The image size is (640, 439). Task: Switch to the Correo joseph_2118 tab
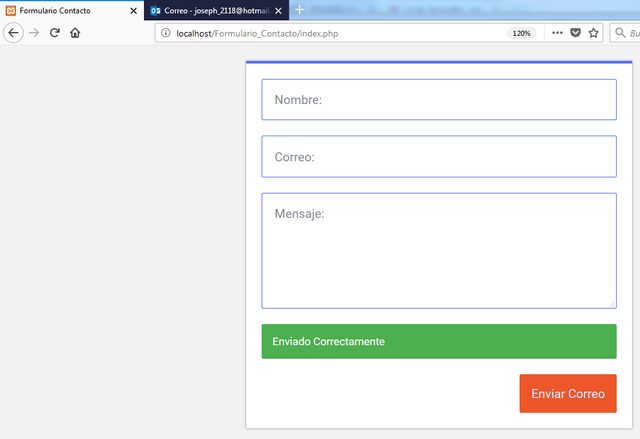point(216,11)
